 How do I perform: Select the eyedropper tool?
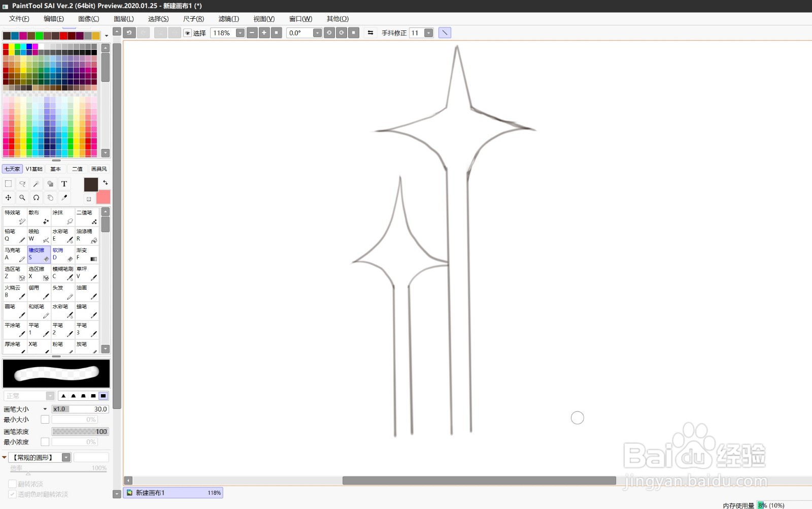(x=64, y=198)
